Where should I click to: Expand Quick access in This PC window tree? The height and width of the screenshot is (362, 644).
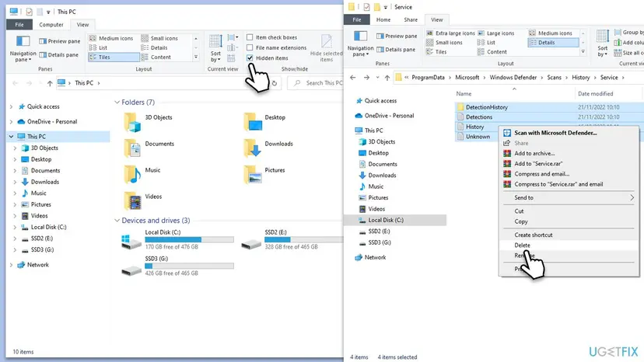[x=11, y=106]
